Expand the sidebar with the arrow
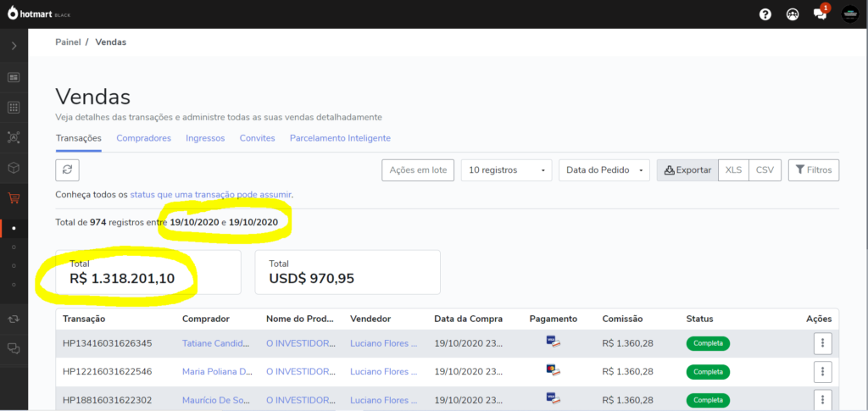This screenshot has width=868, height=411. [x=14, y=46]
